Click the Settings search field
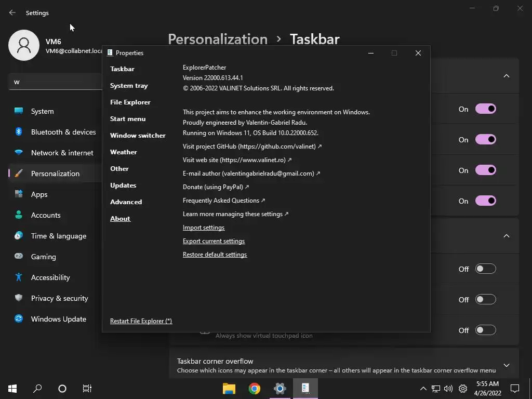Image resolution: width=532 pixels, height=399 pixels. 55,82
